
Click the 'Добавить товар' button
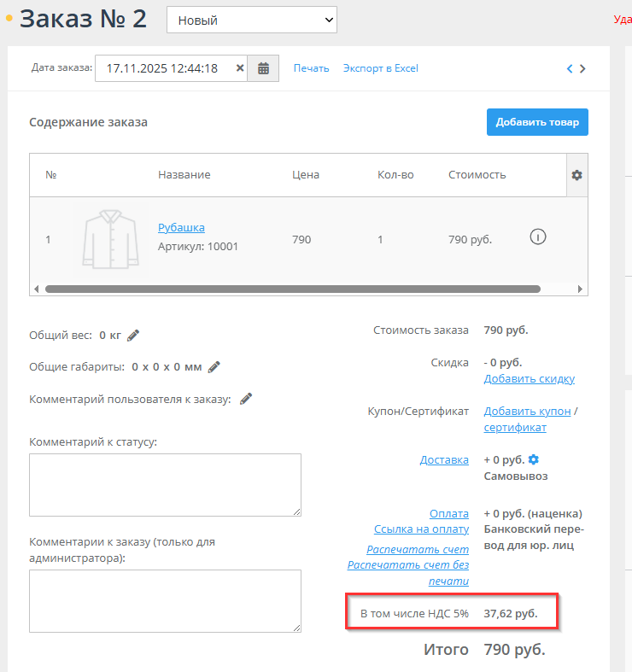[x=537, y=122]
